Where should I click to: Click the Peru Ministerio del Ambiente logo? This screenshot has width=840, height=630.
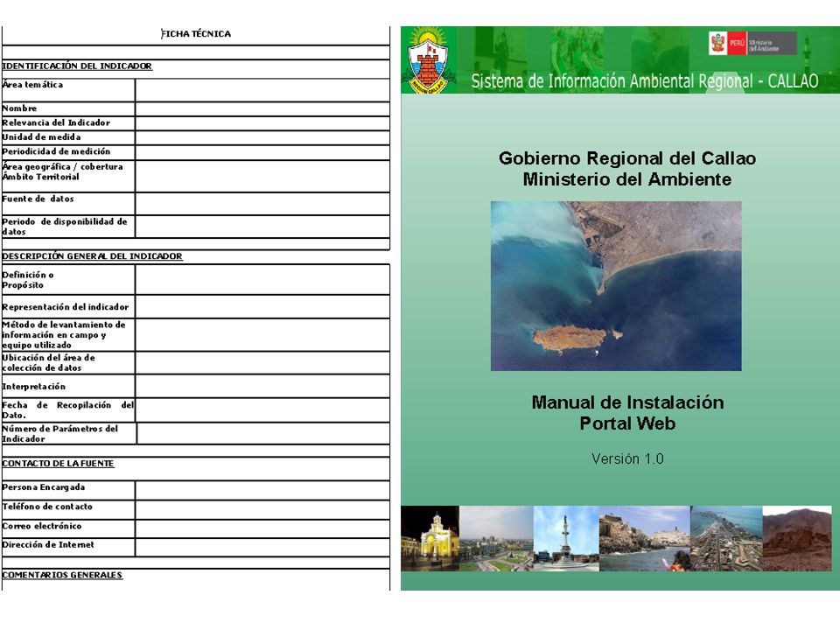click(x=752, y=44)
